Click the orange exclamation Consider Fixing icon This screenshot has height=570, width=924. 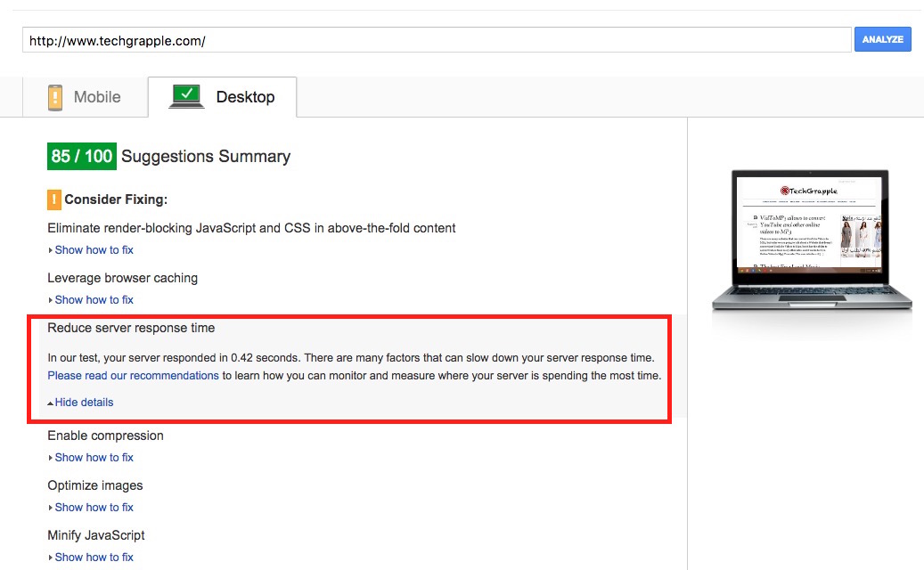[53, 199]
